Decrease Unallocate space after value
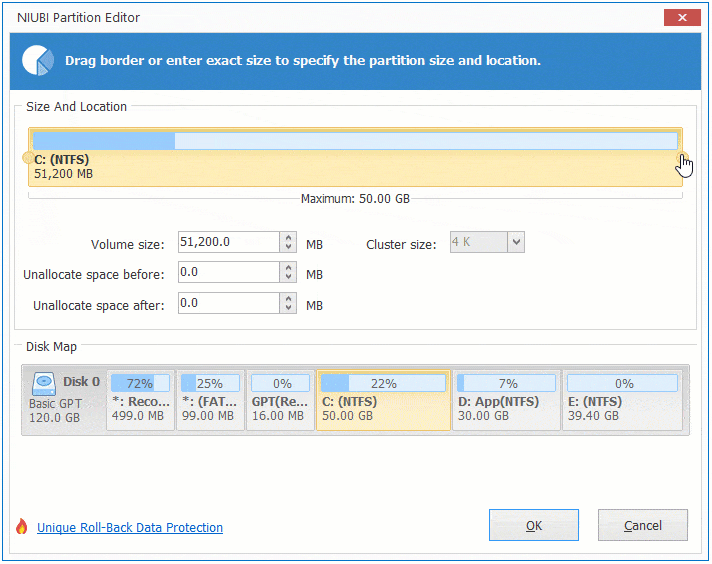The width and height of the screenshot is (712, 564). pos(289,308)
